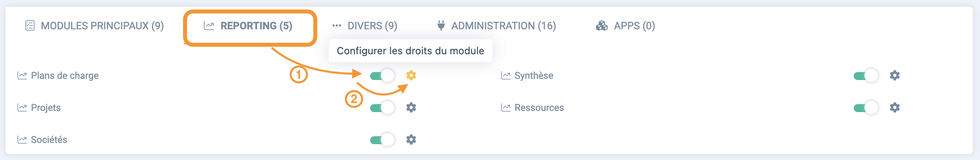The image size is (980, 160).
Task: Disable the Plans de charge toggle
Action: 382,75
